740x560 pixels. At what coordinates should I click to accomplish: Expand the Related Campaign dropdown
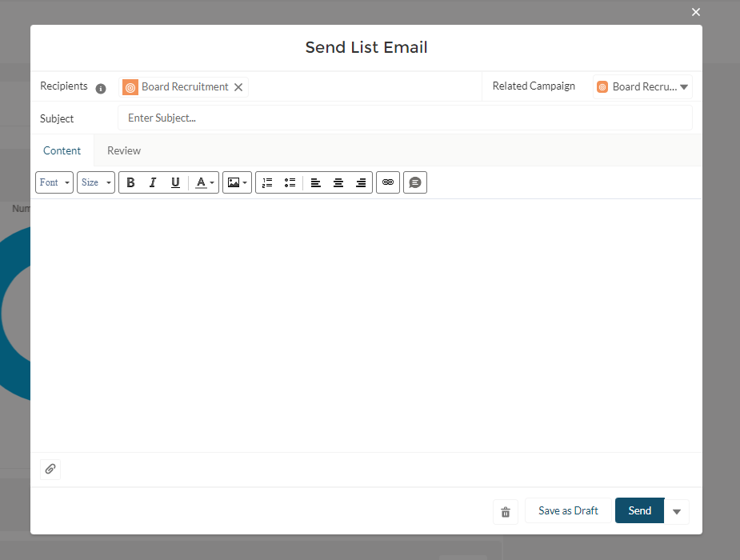683,87
